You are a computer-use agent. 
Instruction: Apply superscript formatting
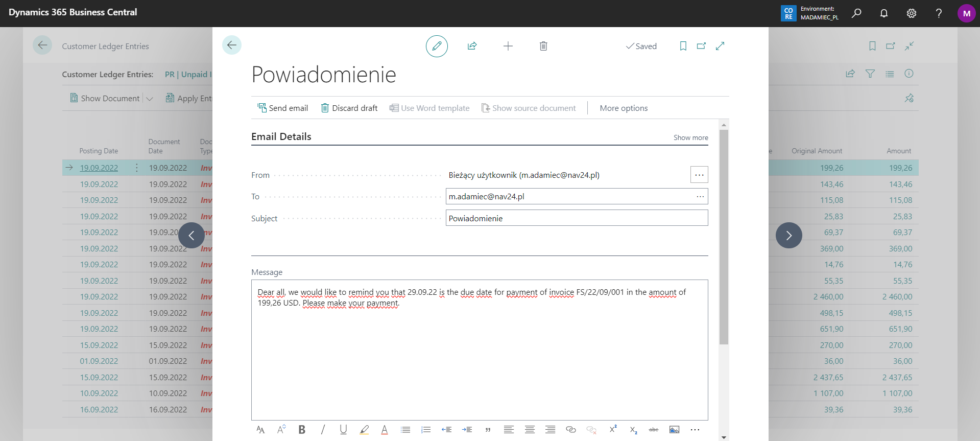pyautogui.click(x=613, y=429)
